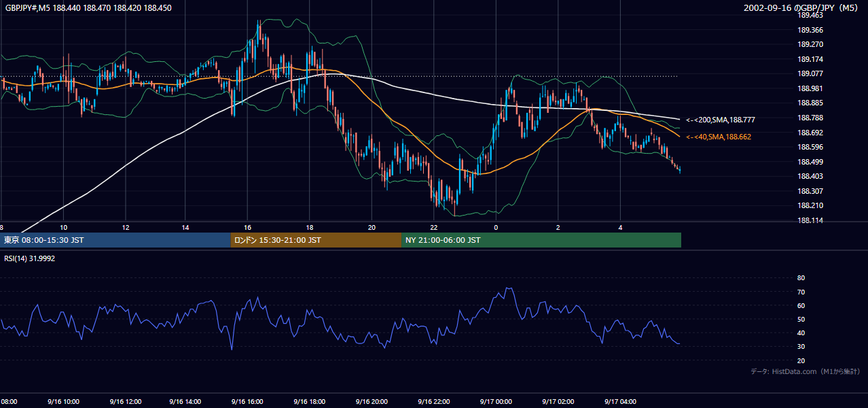Click the RSI scale value 50
This screenshot has height=408, width=868.
[x=801, y=319]
